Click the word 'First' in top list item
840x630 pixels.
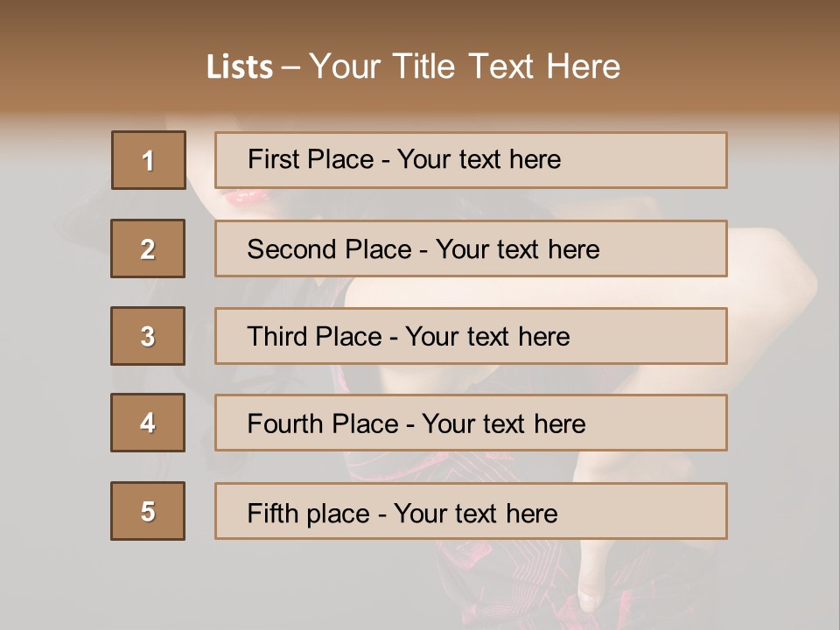272,159
